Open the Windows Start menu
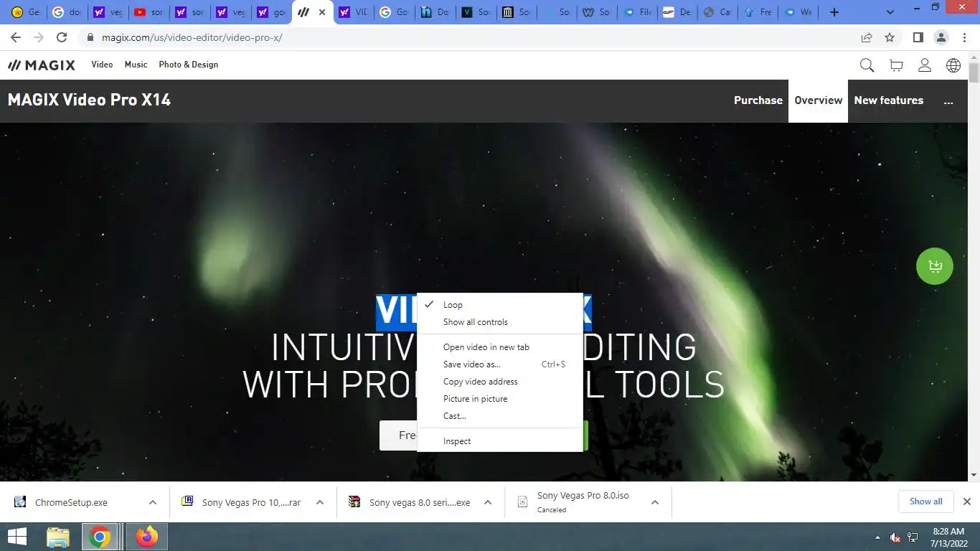This screenshot has height=551, width=980. [x=17, y=537]
